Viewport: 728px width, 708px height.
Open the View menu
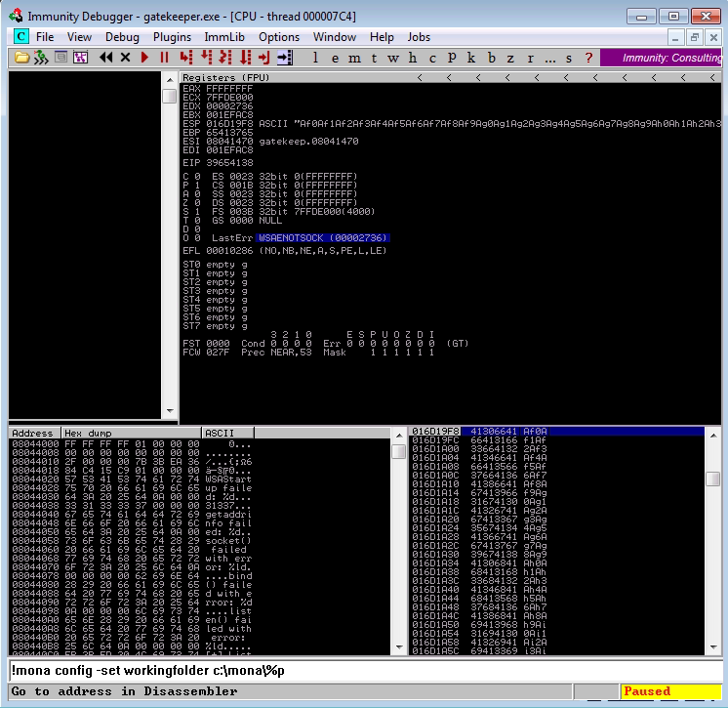79,37
